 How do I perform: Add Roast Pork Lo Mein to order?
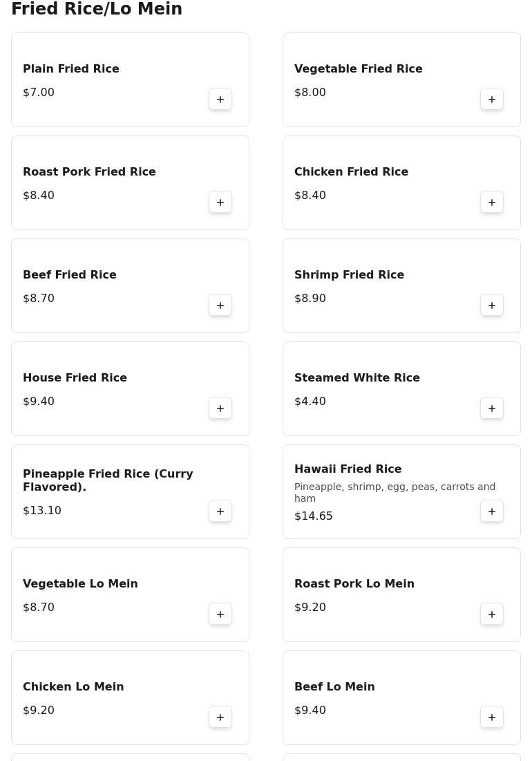coord(492,614)
